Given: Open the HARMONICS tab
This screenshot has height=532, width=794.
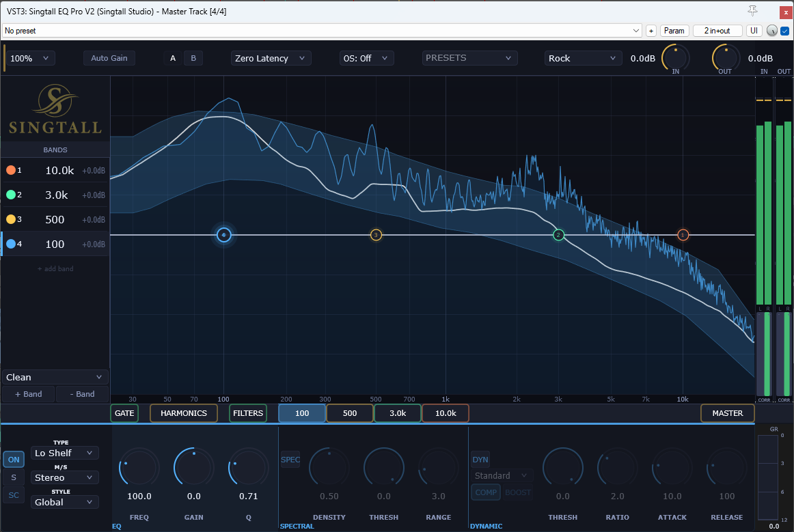Looking at the screenshot, I should (x=184, y=413).
